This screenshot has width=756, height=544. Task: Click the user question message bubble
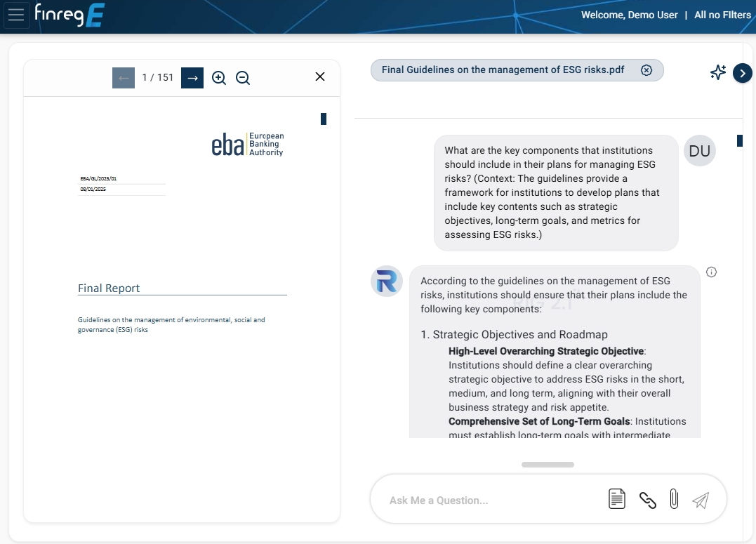click(x=556, y=192)
